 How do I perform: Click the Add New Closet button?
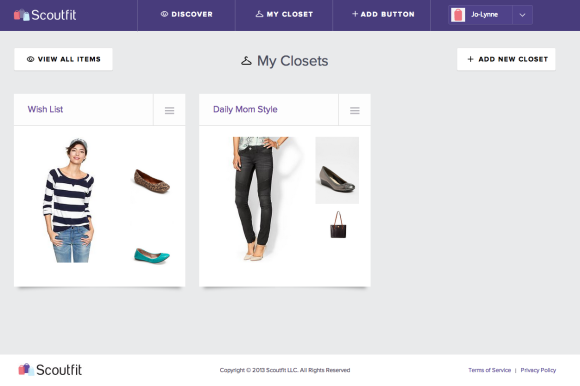(x=506, y=59)
